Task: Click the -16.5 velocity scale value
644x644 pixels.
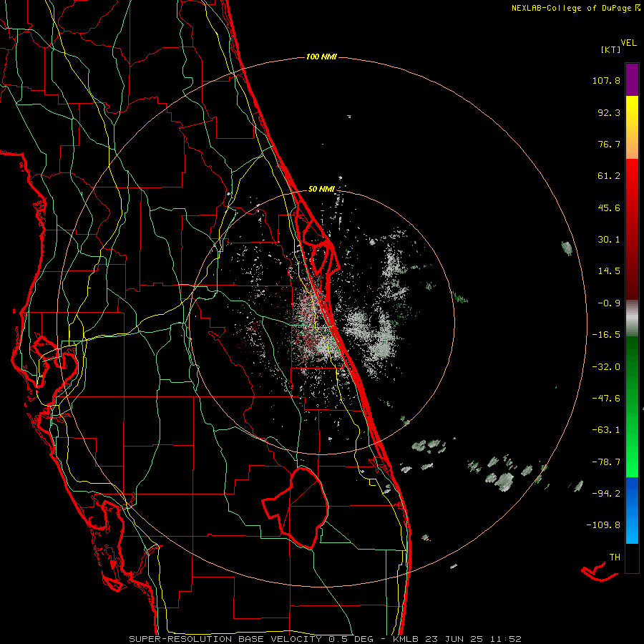Action: pyautogui.click(x=606, y=335)
